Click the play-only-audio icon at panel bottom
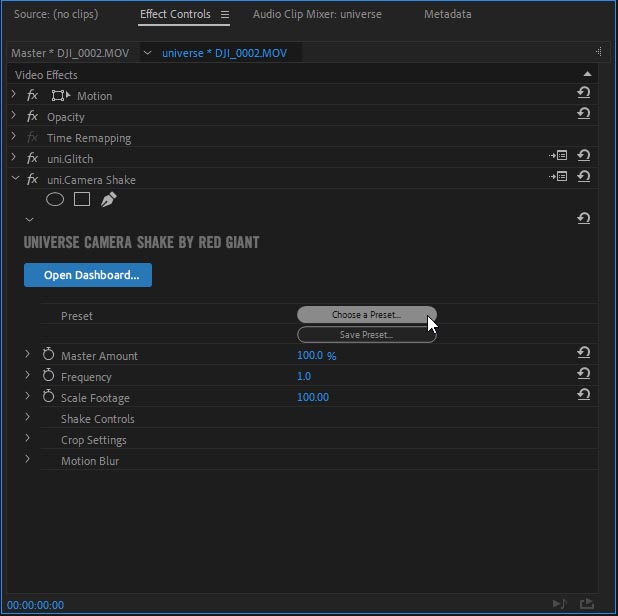Screen dimensions: 618x616 [x=559, y=604]
